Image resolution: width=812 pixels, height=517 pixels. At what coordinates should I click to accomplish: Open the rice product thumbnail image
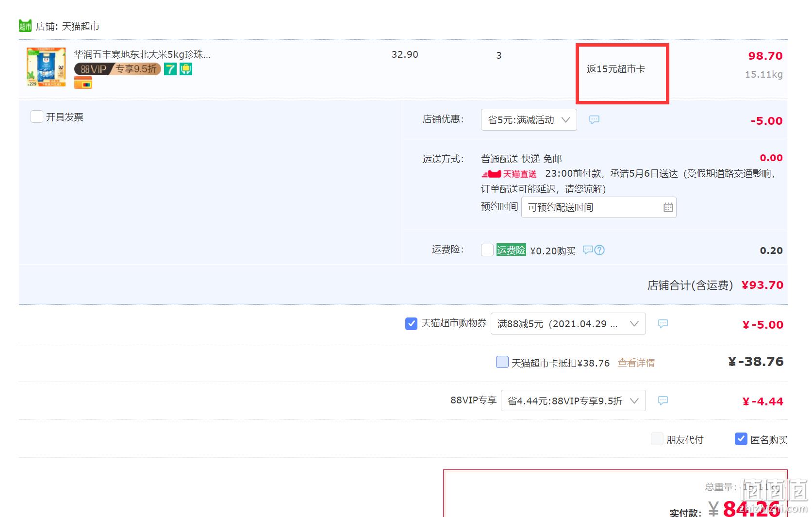(46, 67)
